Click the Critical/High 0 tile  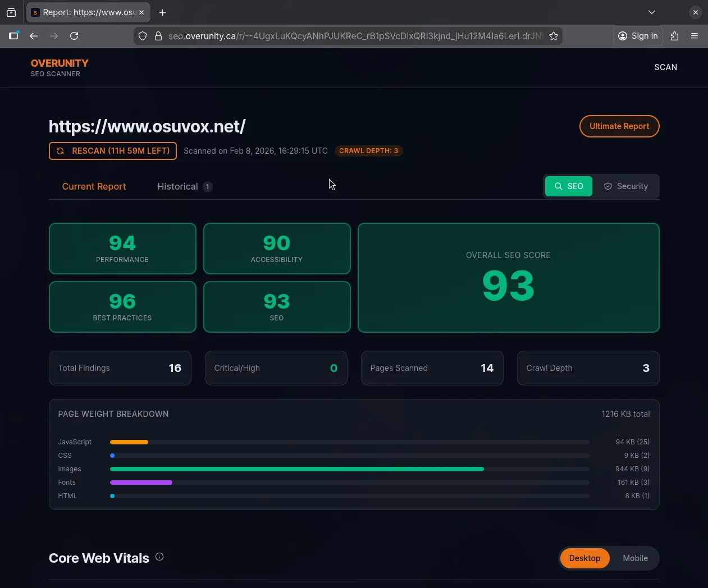coord(276,368)
